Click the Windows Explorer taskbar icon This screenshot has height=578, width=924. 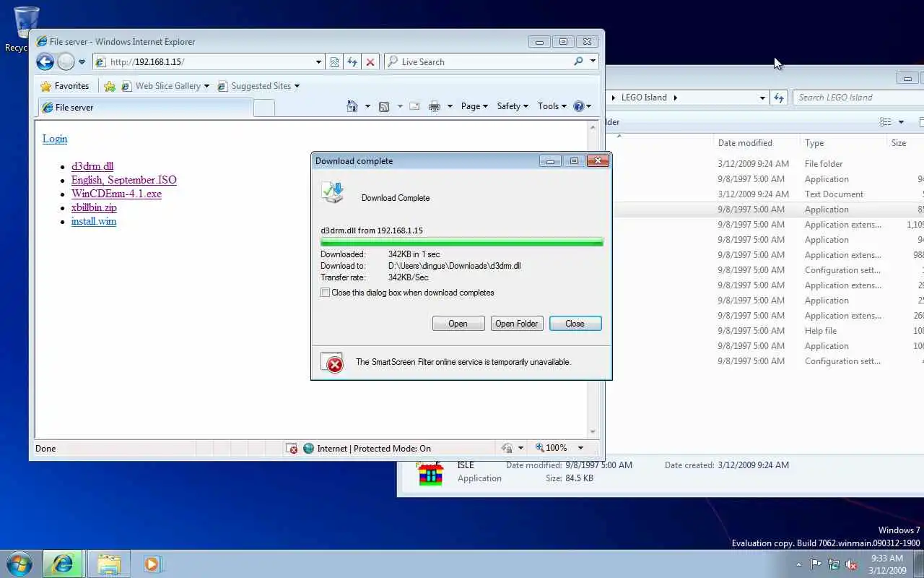tap(109, 564)
